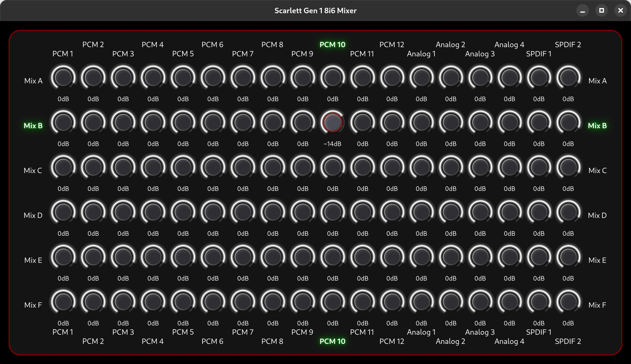
Task: Minimize the mixer window
Action: pos(583,11)
